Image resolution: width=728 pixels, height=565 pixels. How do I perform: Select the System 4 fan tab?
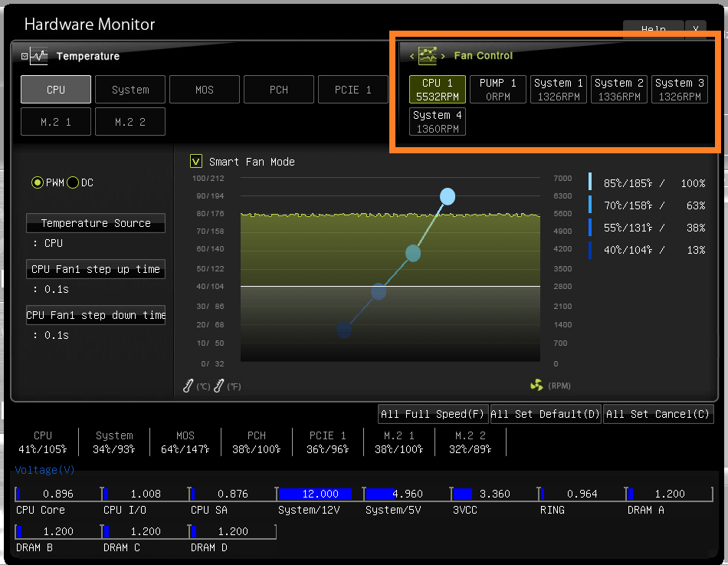coord(438,122)
